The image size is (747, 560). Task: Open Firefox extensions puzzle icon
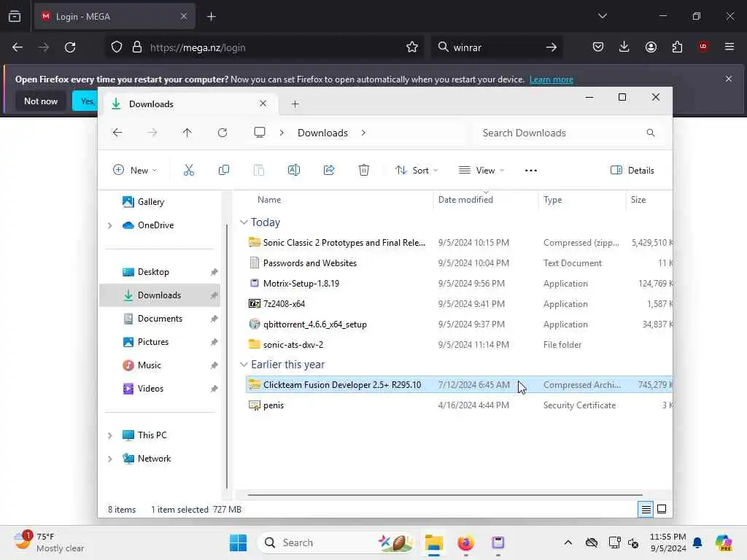pos(677,47)
